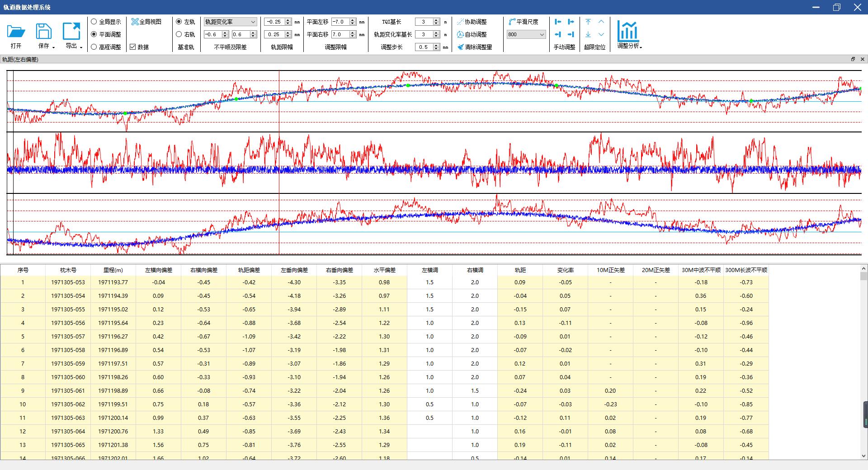Screen dimensions: 868x470
Task: Focus the 0.25 轨距限幅 upper field
Action: click(x=274, y=34)
